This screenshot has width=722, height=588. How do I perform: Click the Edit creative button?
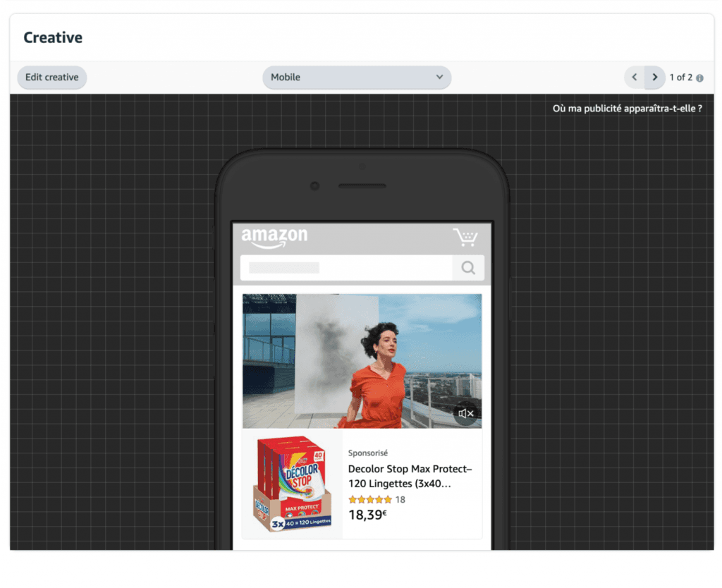click(51, 78)
